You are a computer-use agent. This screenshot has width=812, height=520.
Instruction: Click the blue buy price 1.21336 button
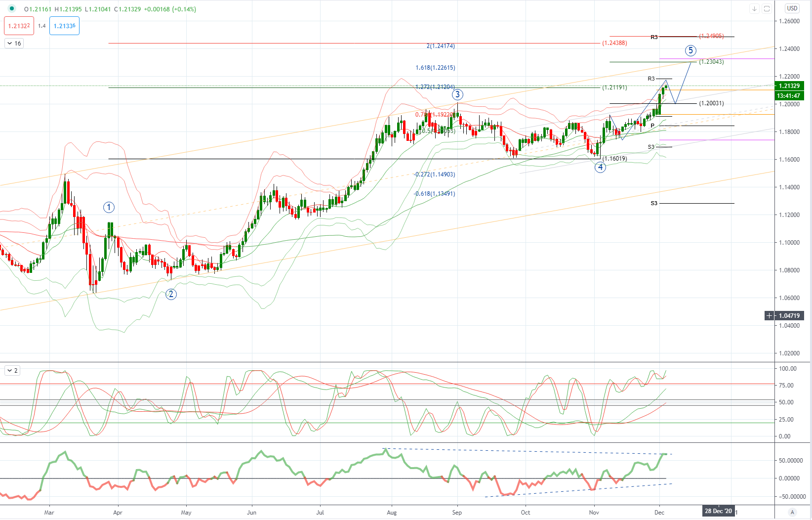(x=64, y=26)
